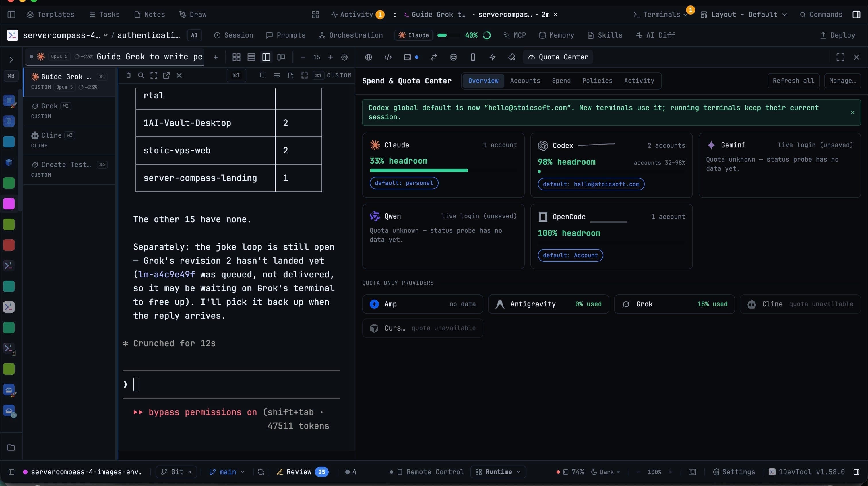Switch to stacked rows terminal layout
The image size is (868, 486).
[251, 57]
